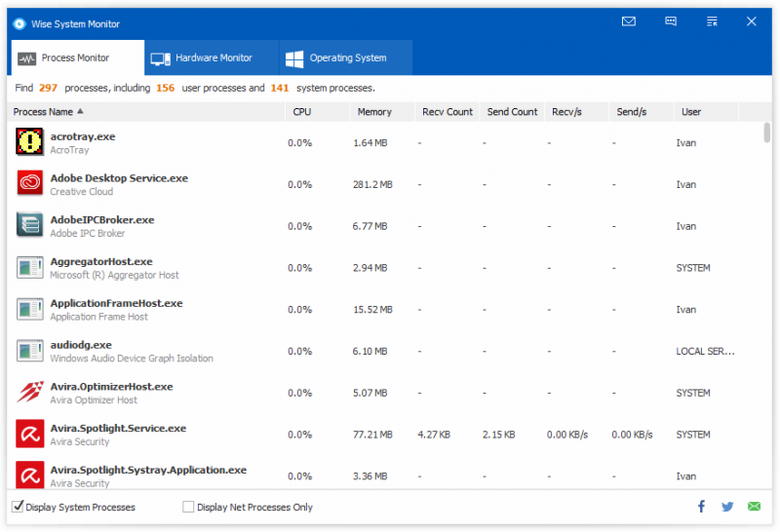Open the mail envelope icon in title bar
The width and height of the screenshot is (780, 532).
[x=629, y=21]
